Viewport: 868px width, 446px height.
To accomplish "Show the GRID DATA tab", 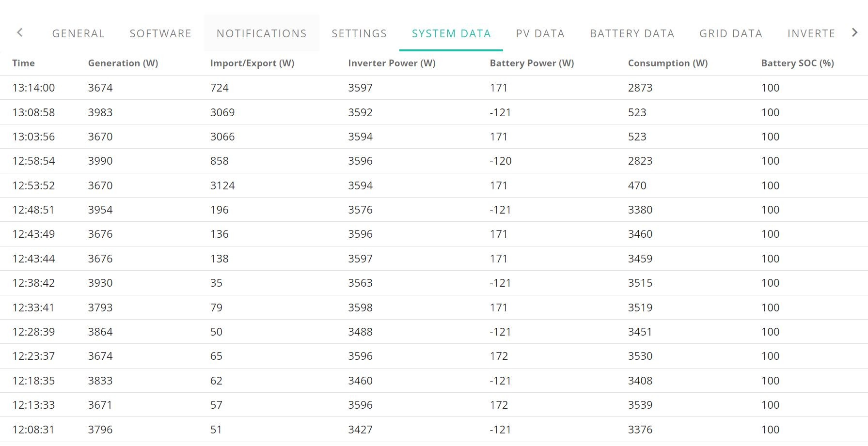I will click(731, 33).
